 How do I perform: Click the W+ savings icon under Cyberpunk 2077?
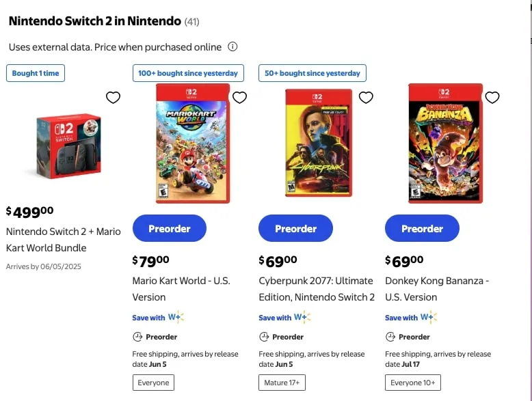pos(302,318)
